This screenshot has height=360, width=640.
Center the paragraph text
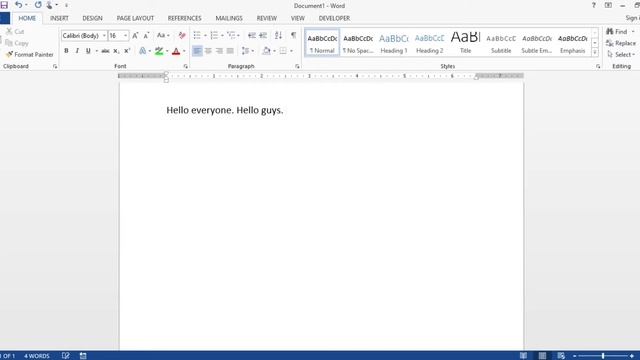pos(208,51)
